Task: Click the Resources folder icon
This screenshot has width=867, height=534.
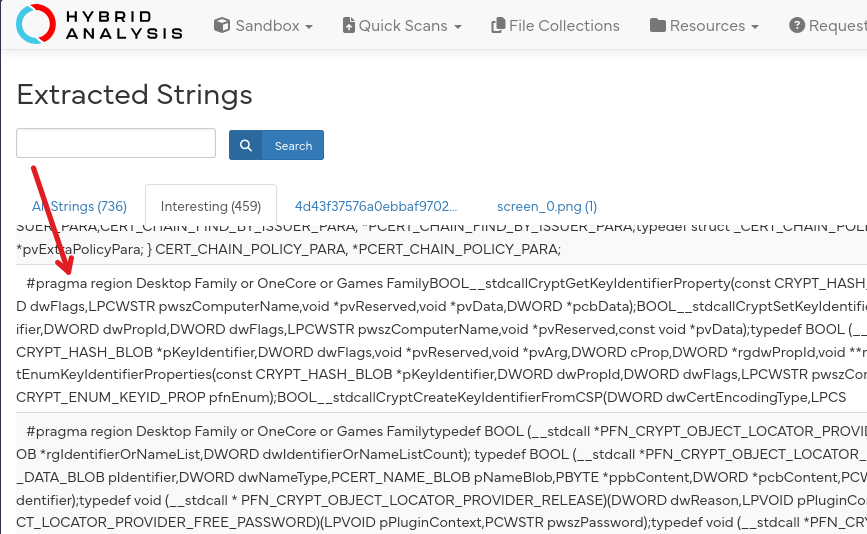Action: click(x=657, y=26)
